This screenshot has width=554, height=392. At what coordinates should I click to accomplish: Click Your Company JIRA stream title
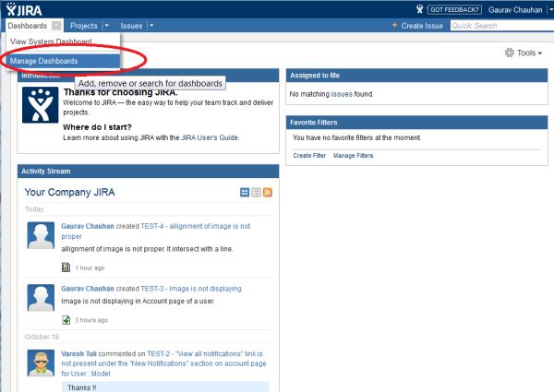pos(69,192)
